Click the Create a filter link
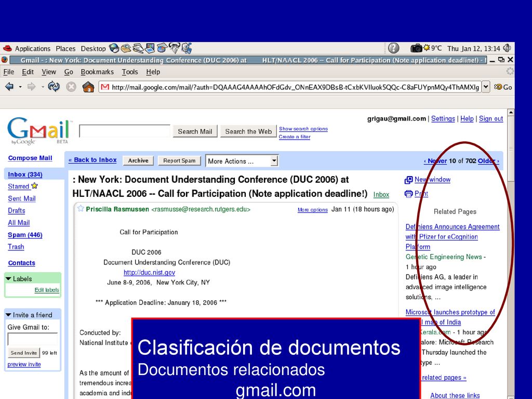Screen dimensions: 532x399 (x=295, y=137)
